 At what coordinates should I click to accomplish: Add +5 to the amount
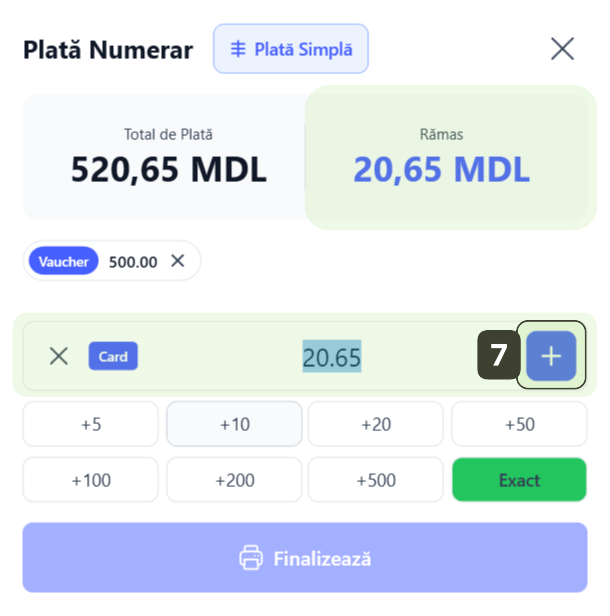[x=91, y=424]
